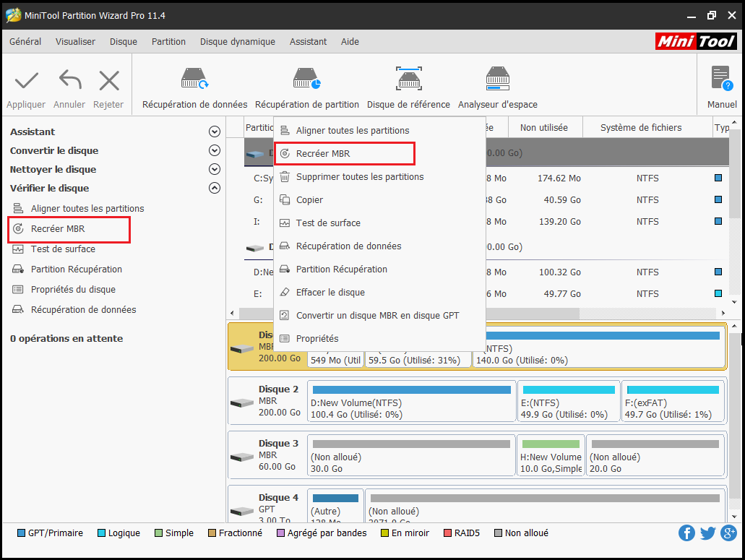Viewport: 745px width, 560px height.
Task: Click MiniTool logo
Action: point(696,41)
